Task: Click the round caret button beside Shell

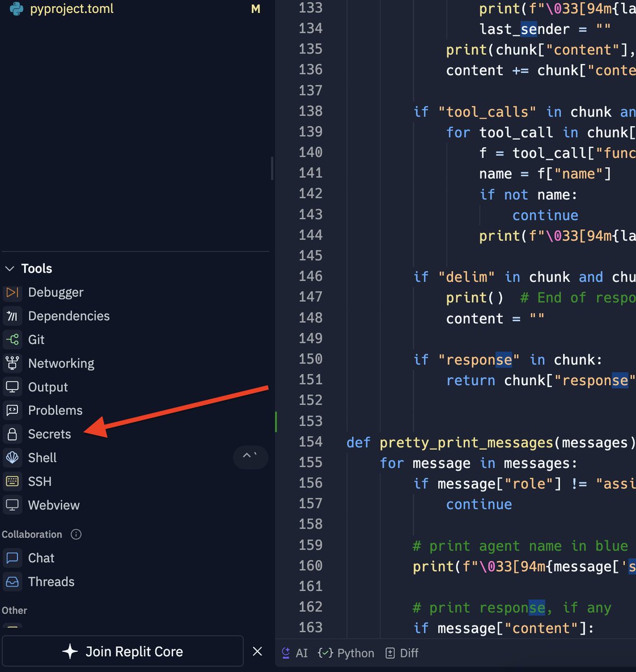Action: (250, 457)
